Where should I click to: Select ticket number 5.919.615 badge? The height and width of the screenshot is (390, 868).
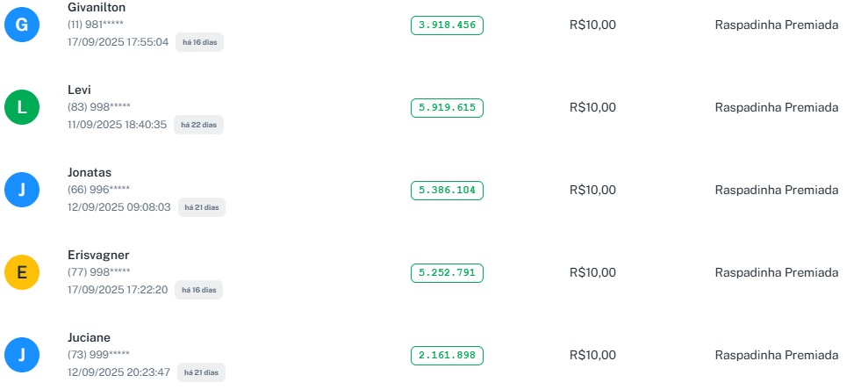pos(447,107)
